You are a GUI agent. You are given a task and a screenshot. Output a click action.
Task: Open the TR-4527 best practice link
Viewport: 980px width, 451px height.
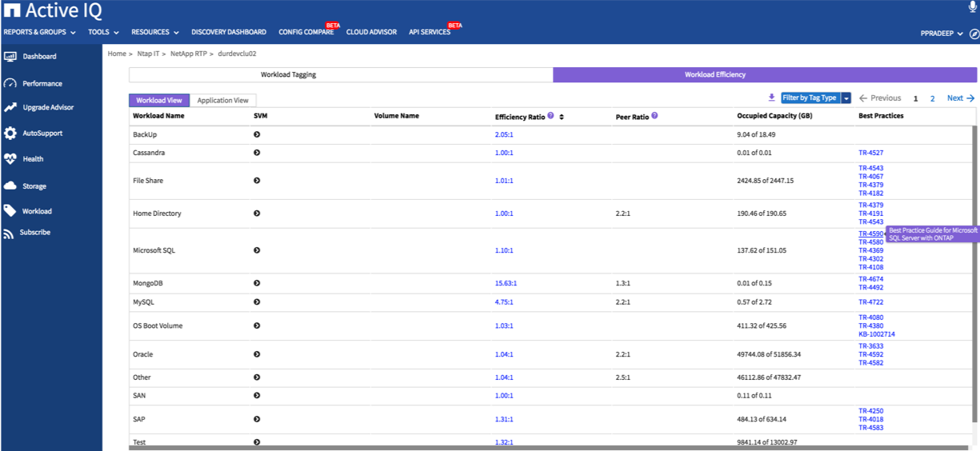coord(870,153)
